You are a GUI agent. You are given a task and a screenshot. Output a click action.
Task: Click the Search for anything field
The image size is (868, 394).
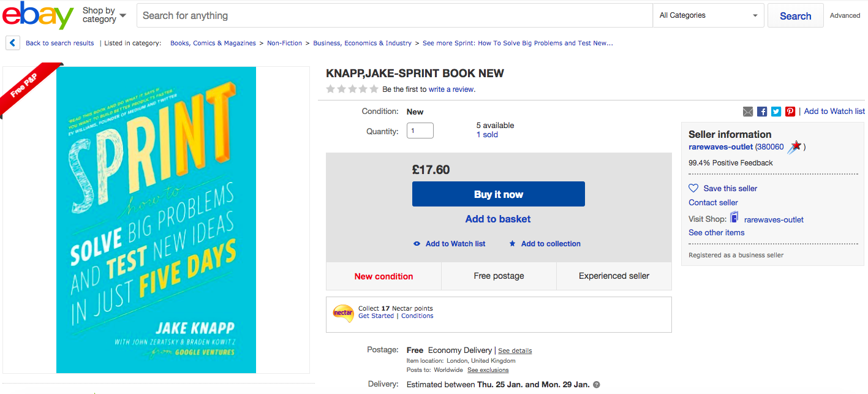pos(394,15)
